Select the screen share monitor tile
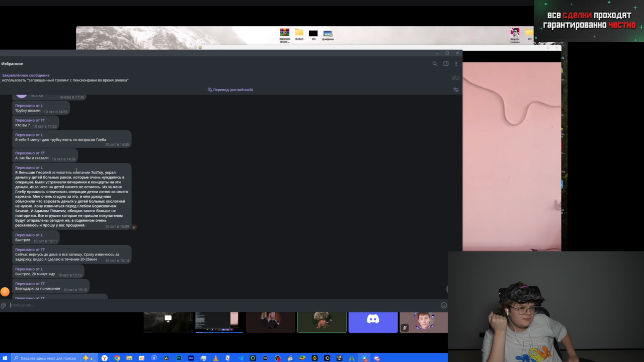644x362 pixels. [x=168, y=322]
